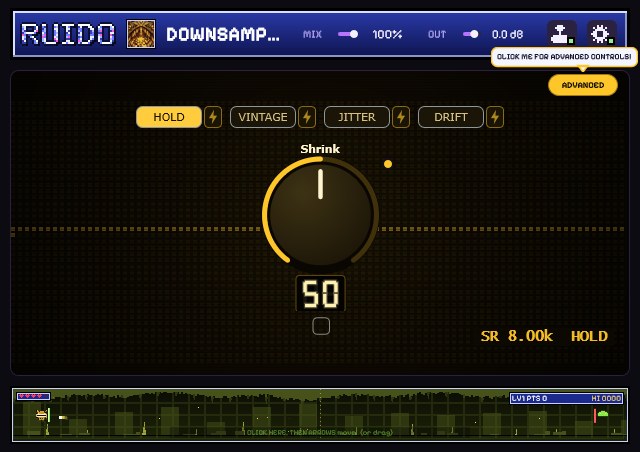This screenshot has height=452, width=640.
Task: Click the 'CLICK HERE, THEN ARROWS' game hint
Action: pyautogui.click(x=320, y=432)
